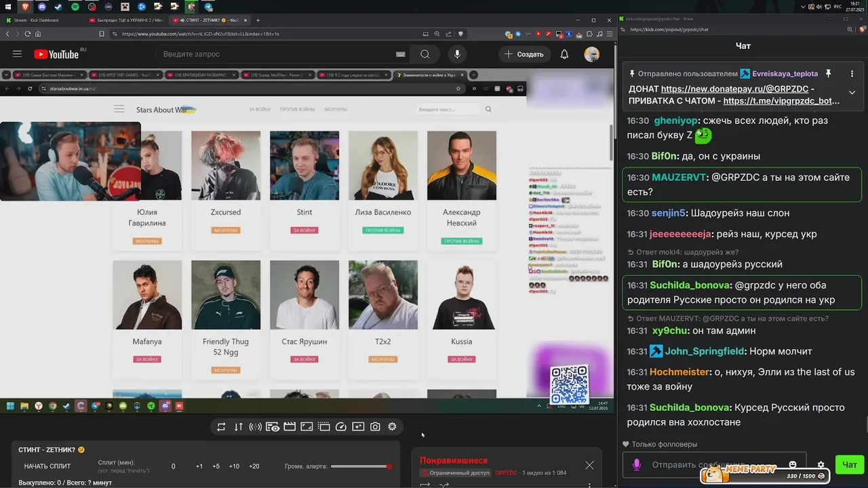
Task: Toggle playlist shuffle in Понравившиеся panel
Action: [444, 485]
